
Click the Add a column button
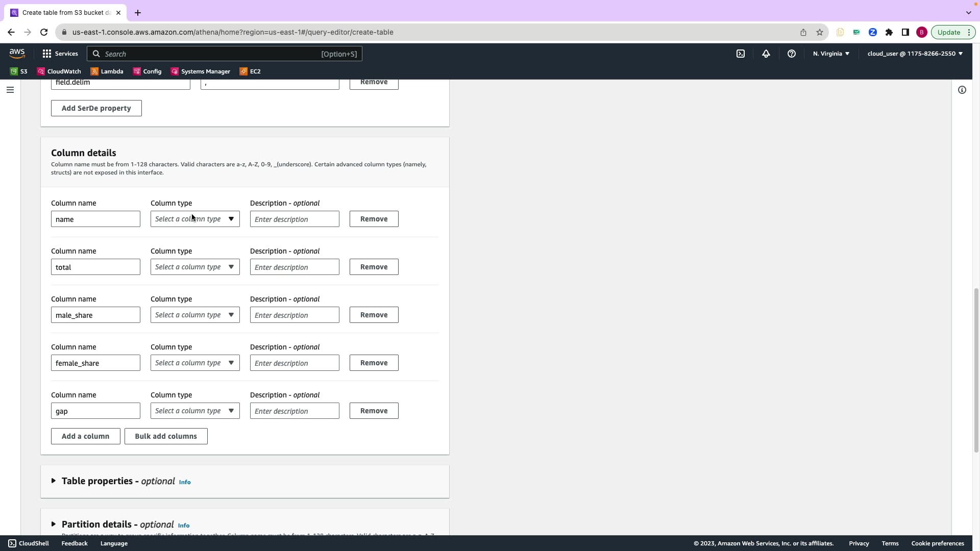pyautogui.click(x=85, y=436)
